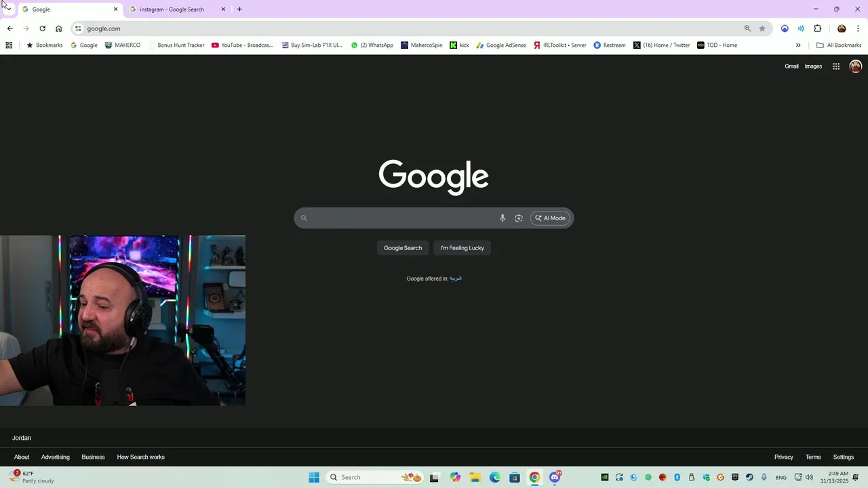Open the Restream bookmark
The height and width of the screenshot is (488, 868).
coord(609,45)
